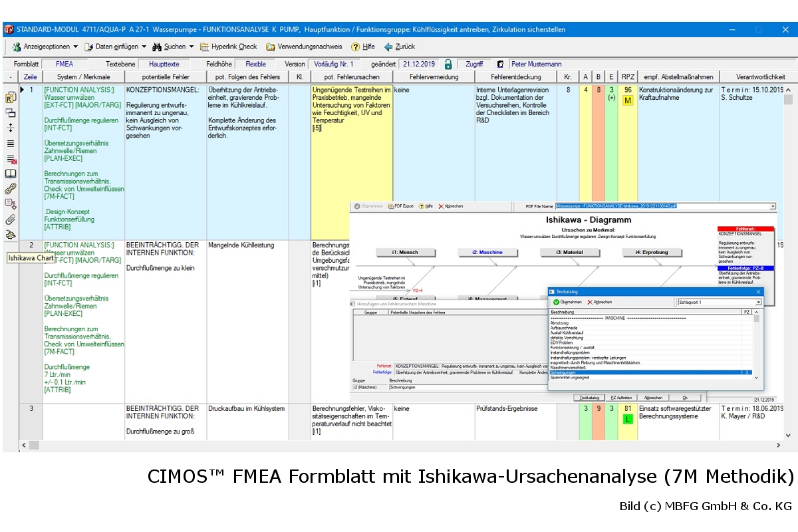
Task: Click the PZ Auftreten button
Action: [x=621, y=398]
